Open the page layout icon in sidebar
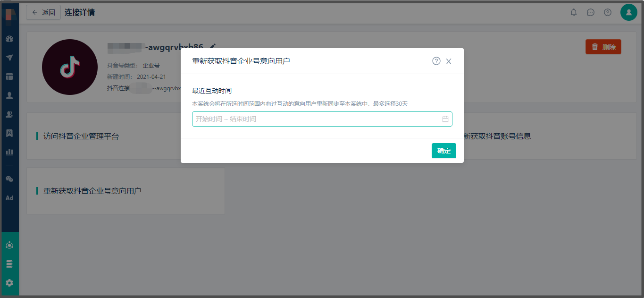This screenshot has height=298, width=644. (x=9, y=77)
